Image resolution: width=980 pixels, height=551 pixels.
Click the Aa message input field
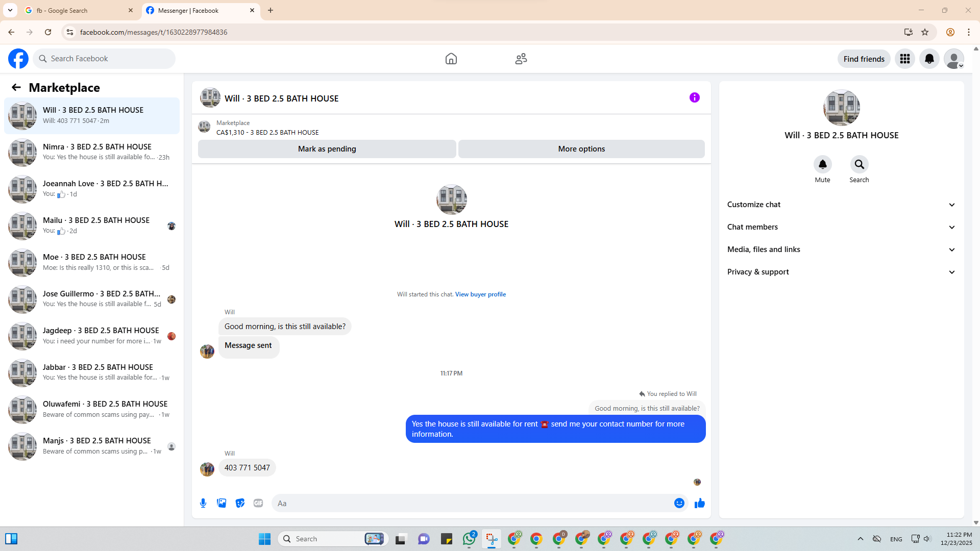point(472,503)
